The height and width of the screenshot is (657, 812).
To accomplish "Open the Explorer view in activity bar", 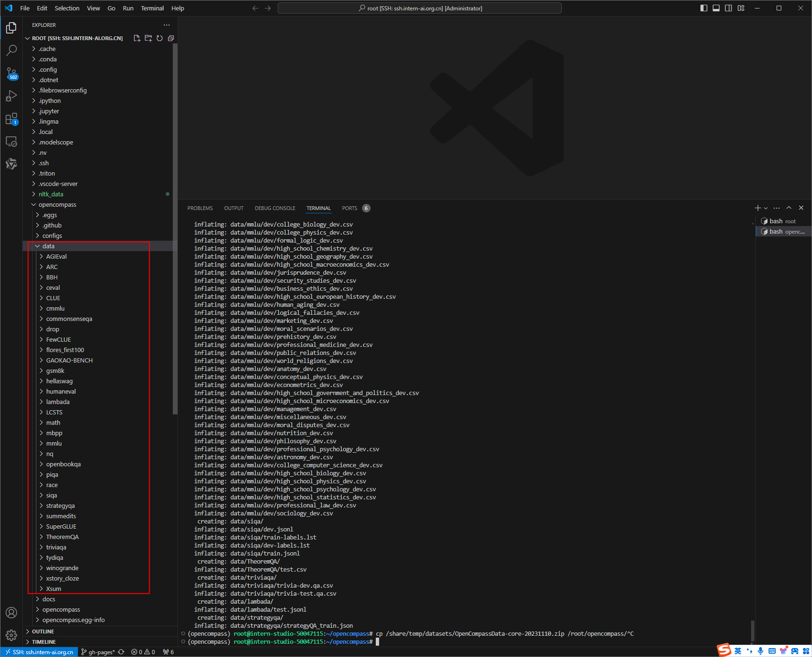I will tap(11, 28).
